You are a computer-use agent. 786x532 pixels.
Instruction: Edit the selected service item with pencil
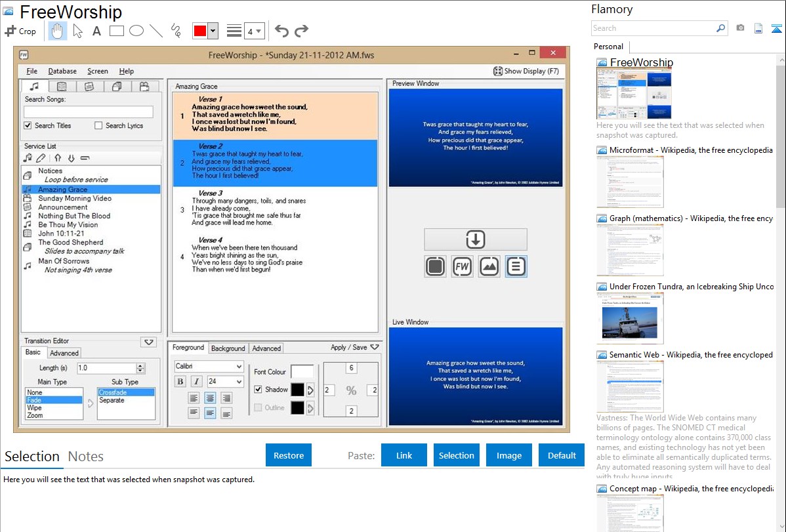(41, 158)
